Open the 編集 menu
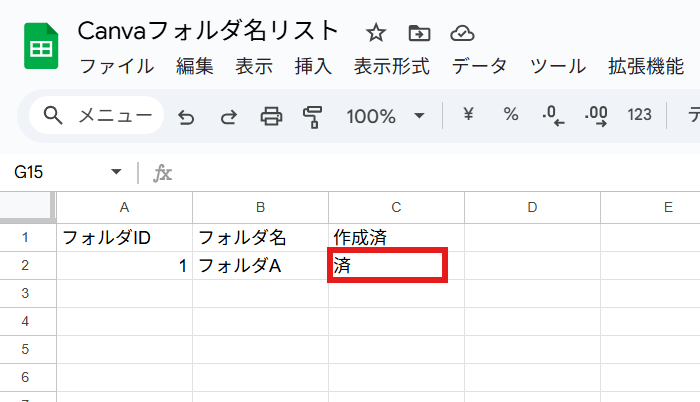Image resolution: width=700 pixels, height=402 pixels. tap(195, 67)
